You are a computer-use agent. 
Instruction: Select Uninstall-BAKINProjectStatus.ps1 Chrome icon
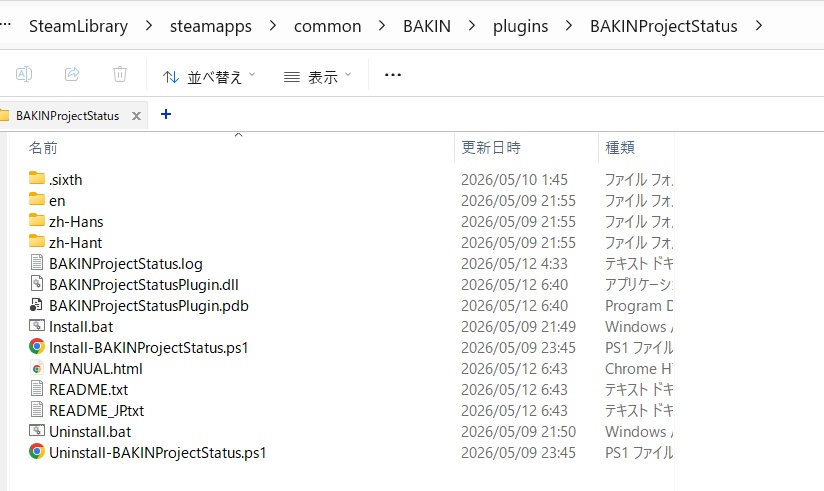[x=37, y=452]
